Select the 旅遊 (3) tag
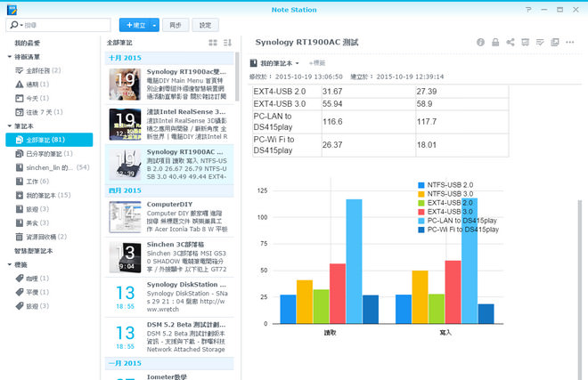Image resolution: width=588 pixels, height=380 pixels. [x=32, y=306]
